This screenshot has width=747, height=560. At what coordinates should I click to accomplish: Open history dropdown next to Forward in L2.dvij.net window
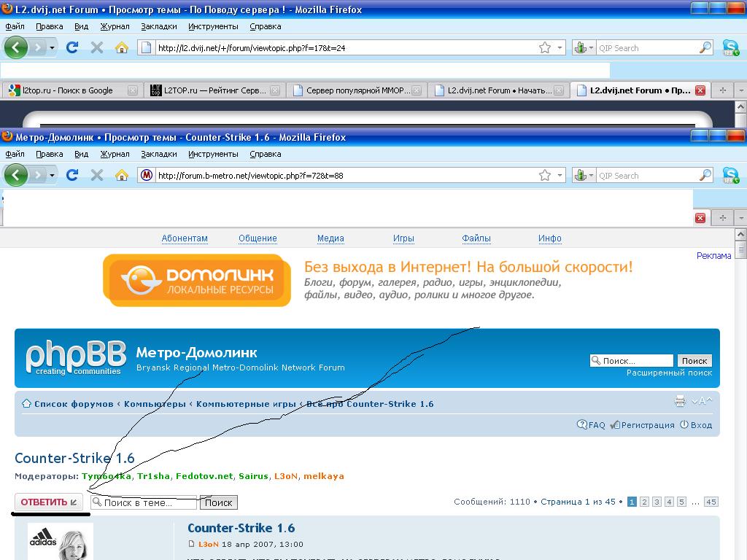tap(52, 47)
